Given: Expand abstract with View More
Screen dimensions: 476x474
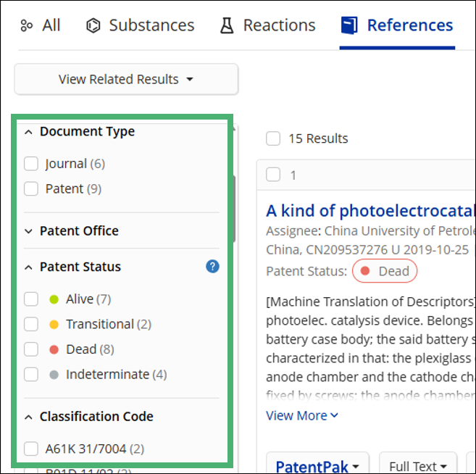Looking at the screenshot, I should click(302, 415).
